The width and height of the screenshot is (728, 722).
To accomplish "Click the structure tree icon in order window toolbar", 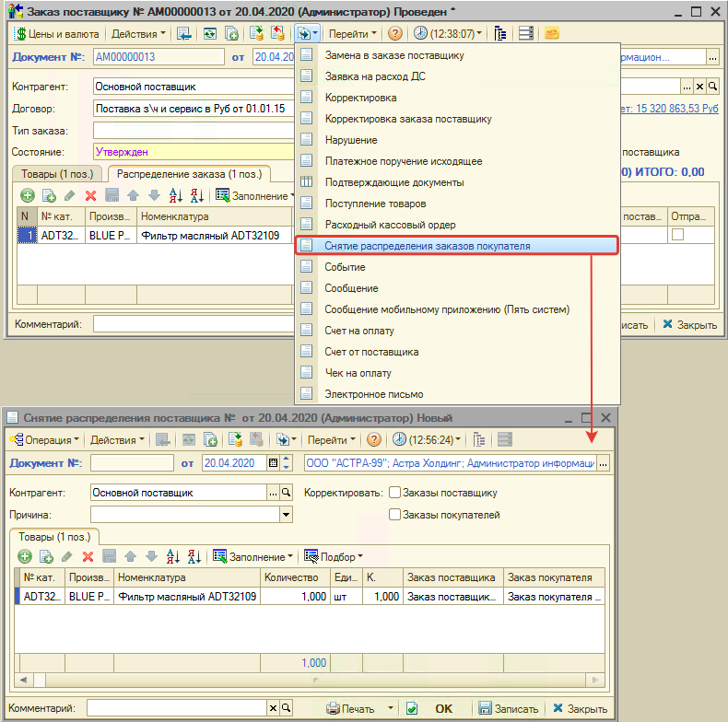I will pos(500,34).
